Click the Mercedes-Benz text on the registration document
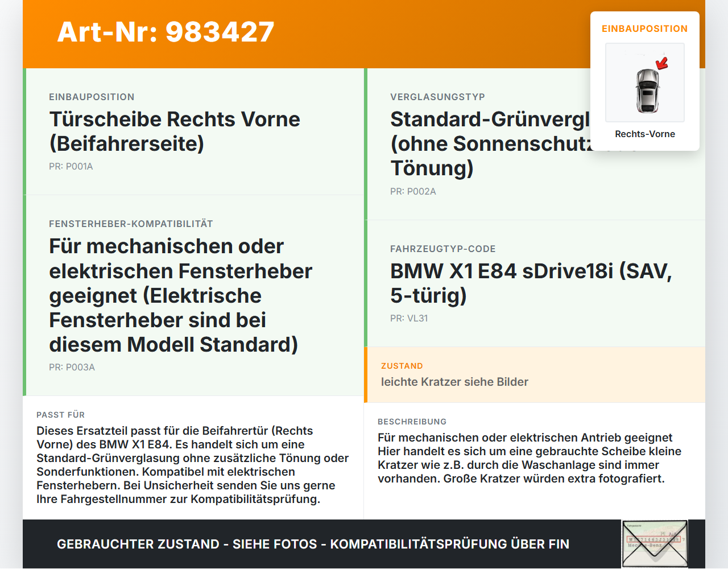The width and height of the screenshot is (728, 569). pos(645,545)
